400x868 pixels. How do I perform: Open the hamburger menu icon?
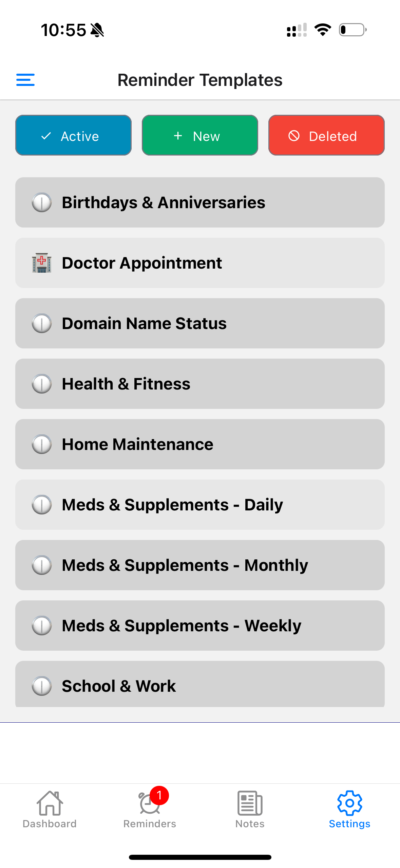[x=25, y=80]
